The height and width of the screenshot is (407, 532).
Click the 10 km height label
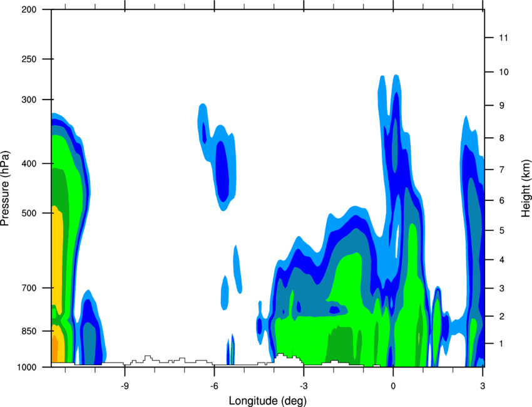pos(504,72)
